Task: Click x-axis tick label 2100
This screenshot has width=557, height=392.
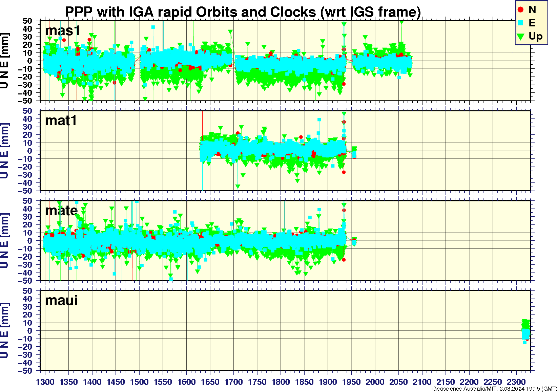Action: pos(422,382)
